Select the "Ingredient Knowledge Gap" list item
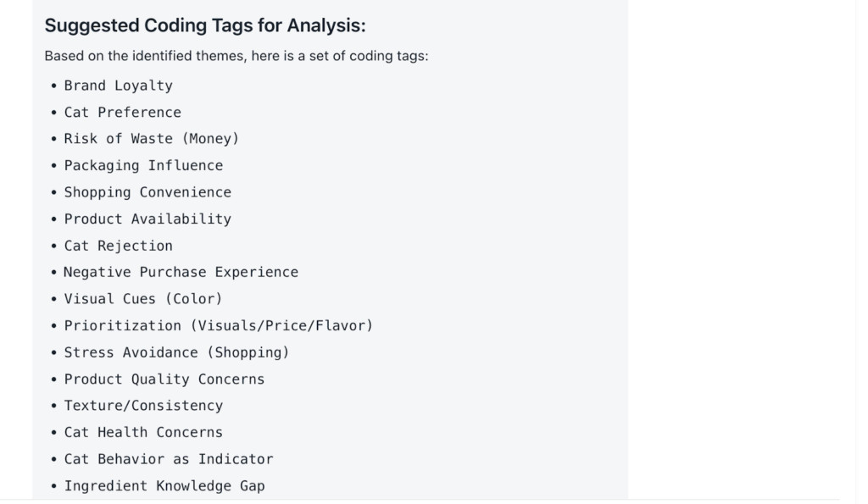The width and height of the screenshot is (868, 504). pos(164,485)
